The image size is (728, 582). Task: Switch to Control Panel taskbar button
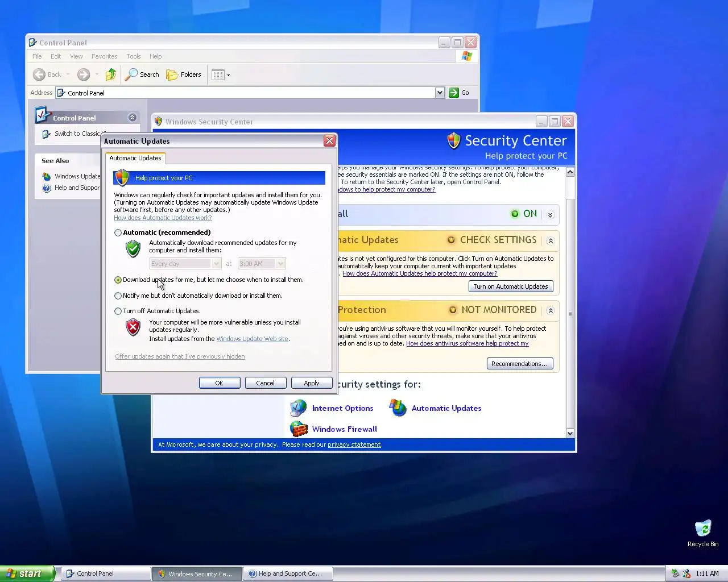[106, 573]
